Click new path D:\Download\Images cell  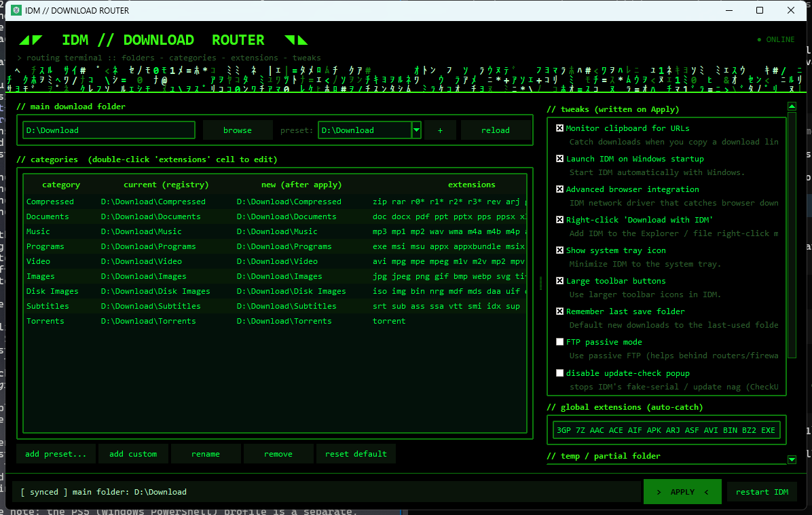pos(302,276)
